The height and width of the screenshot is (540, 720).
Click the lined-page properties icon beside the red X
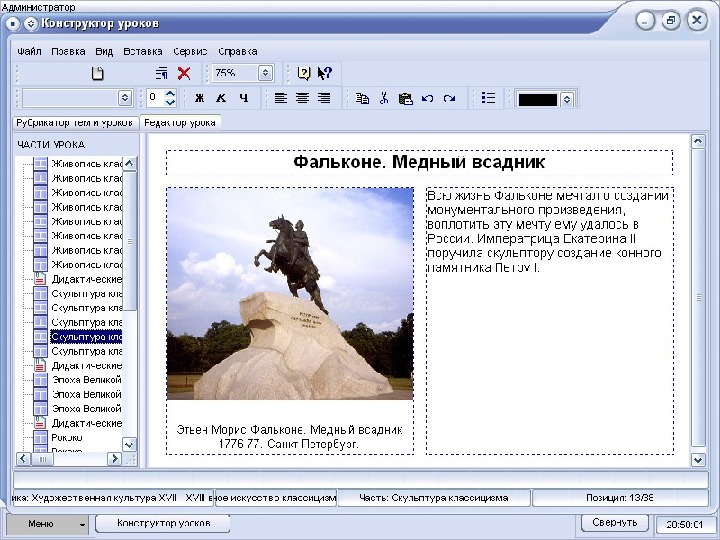pyautogui.click(x=161, y=73)
